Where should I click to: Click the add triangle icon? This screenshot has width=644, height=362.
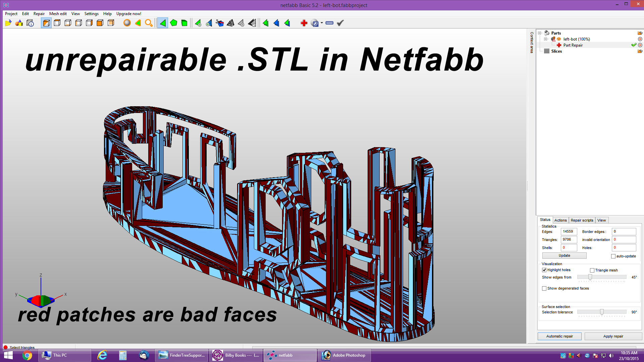[198, 23]
